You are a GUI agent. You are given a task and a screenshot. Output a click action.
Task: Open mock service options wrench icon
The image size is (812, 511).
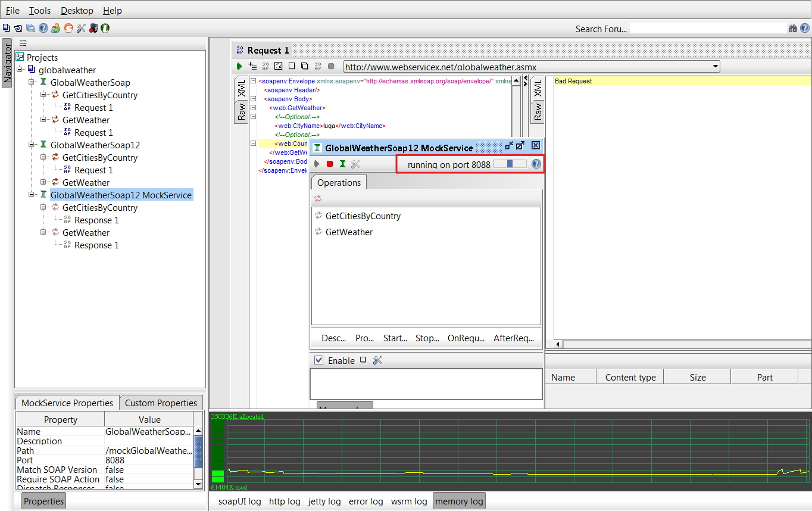355,164
